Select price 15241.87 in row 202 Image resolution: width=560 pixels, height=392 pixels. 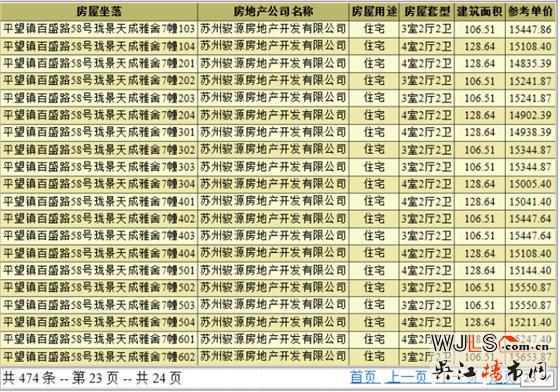[x=530, y=81]
